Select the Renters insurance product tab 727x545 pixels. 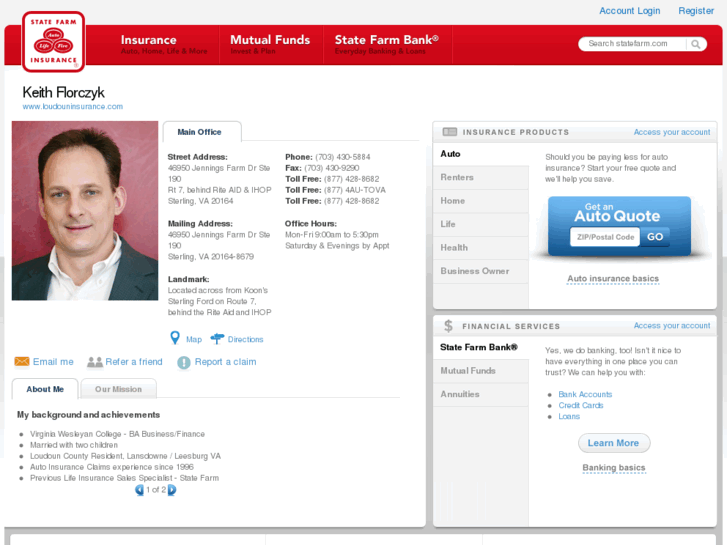tap(481, 177)
